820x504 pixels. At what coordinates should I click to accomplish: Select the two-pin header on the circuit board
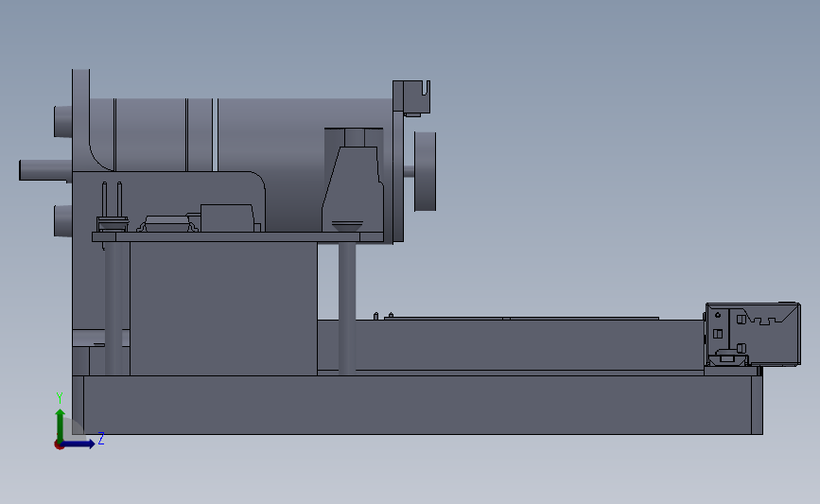tap(112, 207)
